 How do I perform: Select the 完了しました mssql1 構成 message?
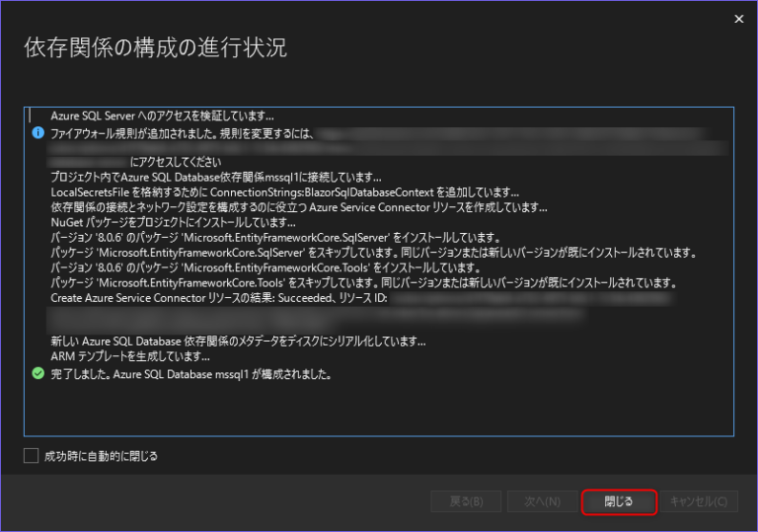190,374
